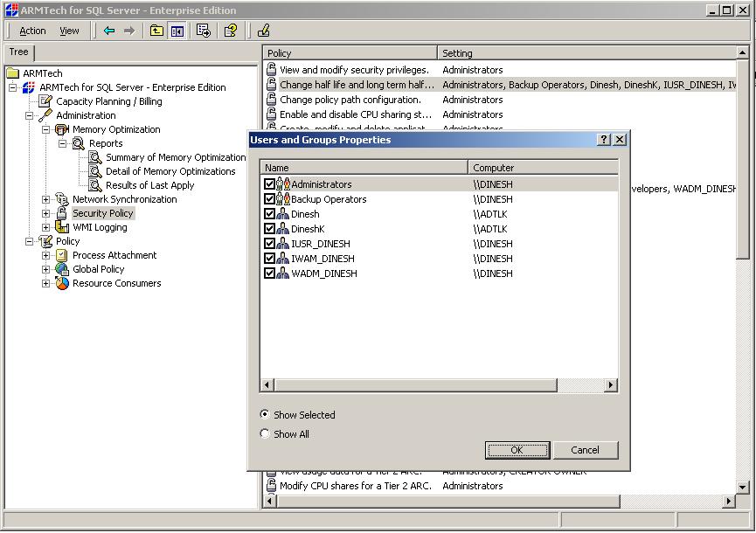
Task: Click the Process Attachment icon
Action: tap(62, 255)
